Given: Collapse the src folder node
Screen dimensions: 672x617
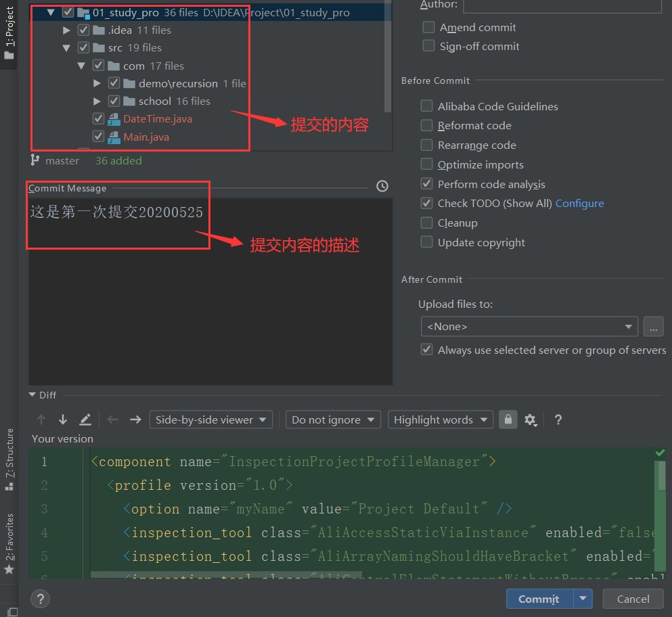Looking at the screenshot, I should tap(66, 48).
